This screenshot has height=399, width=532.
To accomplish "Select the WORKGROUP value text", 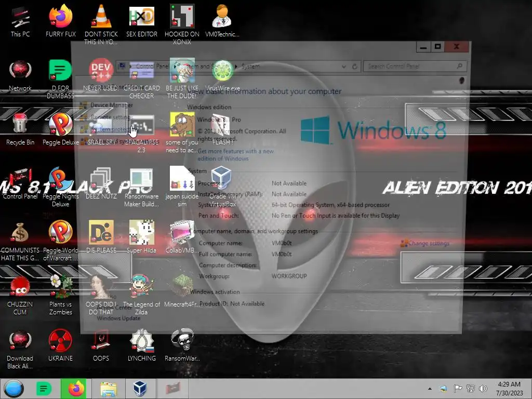I will pos(289,276).
